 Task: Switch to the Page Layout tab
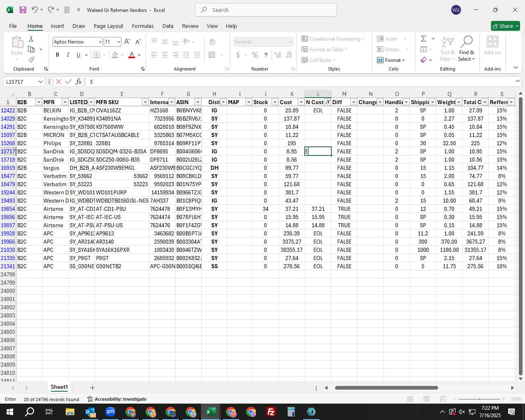tap(108, 26)
